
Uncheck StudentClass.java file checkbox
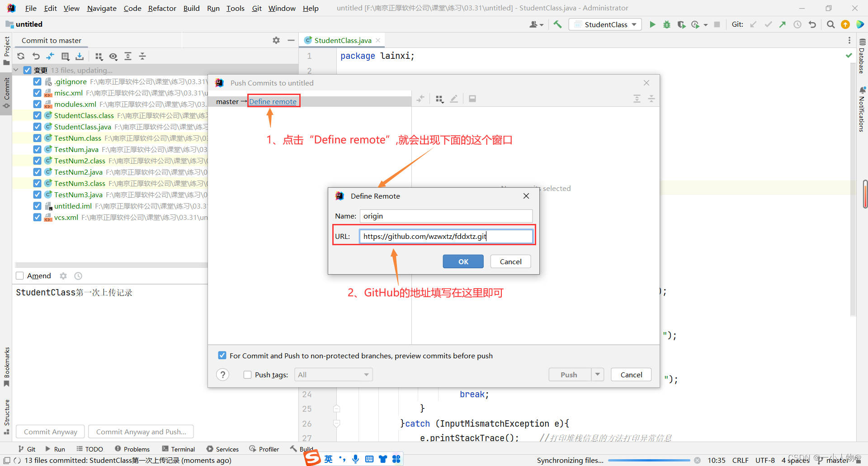[38, 127]
